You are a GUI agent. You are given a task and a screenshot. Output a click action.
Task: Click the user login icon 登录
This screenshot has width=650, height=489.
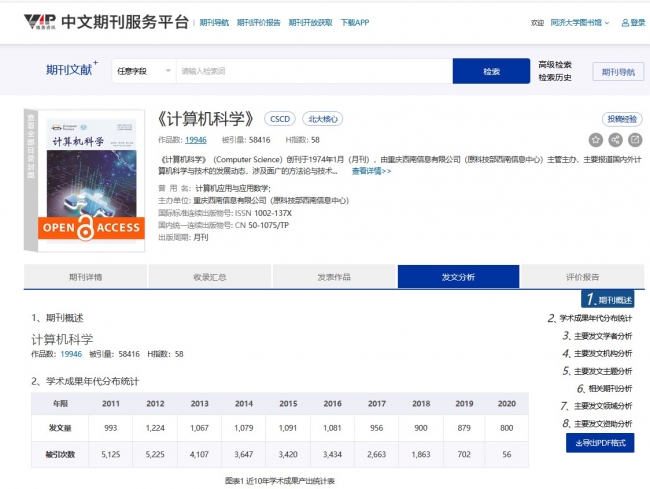pos(633,23)
